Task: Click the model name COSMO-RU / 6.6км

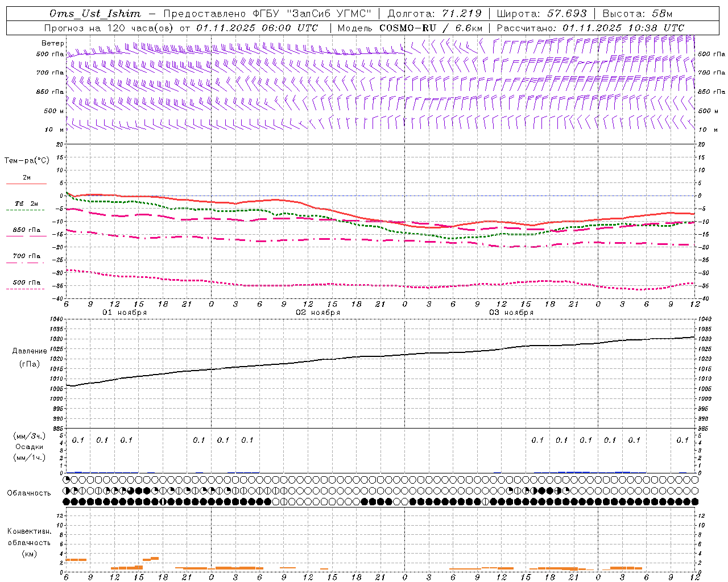Action: tap(431, 28)
